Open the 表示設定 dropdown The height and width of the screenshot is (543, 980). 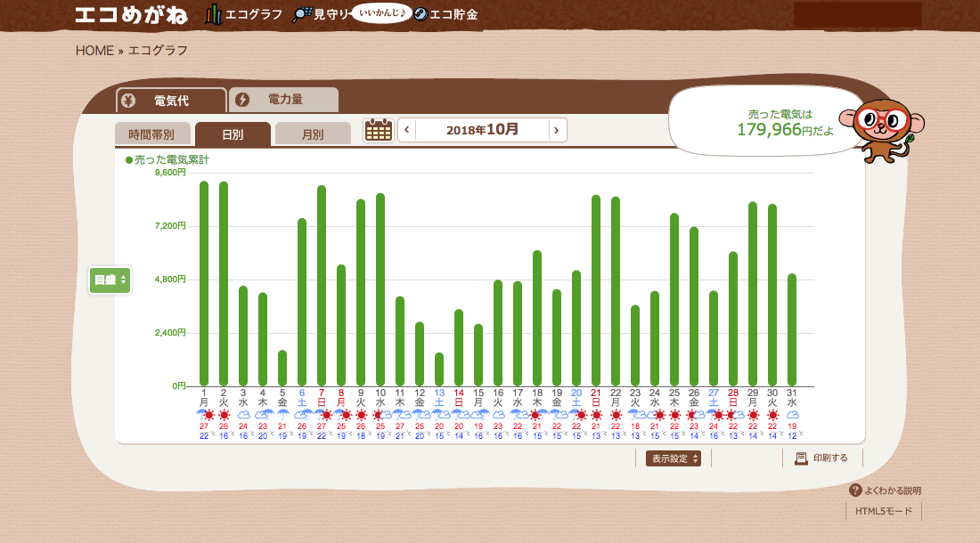[x=673, y=458]
